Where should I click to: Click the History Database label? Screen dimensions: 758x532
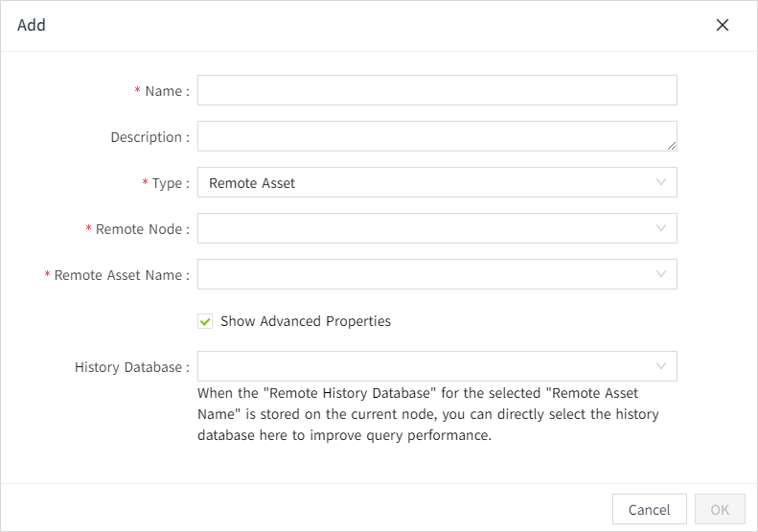coord(130,367)
